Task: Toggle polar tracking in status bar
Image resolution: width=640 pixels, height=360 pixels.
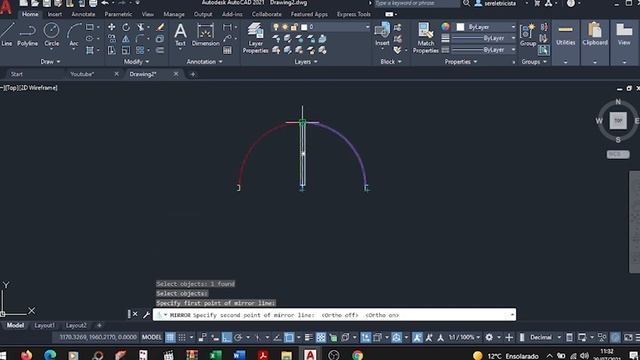Action: coord(238,337)
